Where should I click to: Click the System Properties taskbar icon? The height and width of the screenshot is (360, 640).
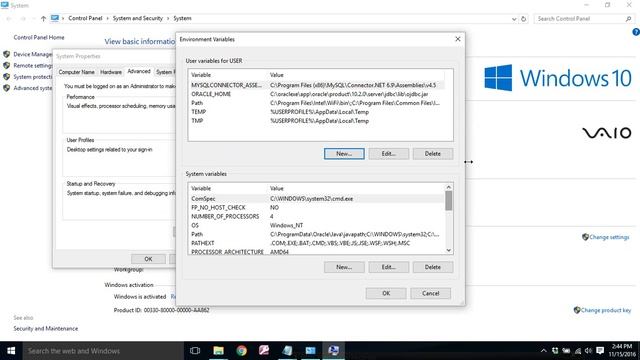tap(333, 351)
